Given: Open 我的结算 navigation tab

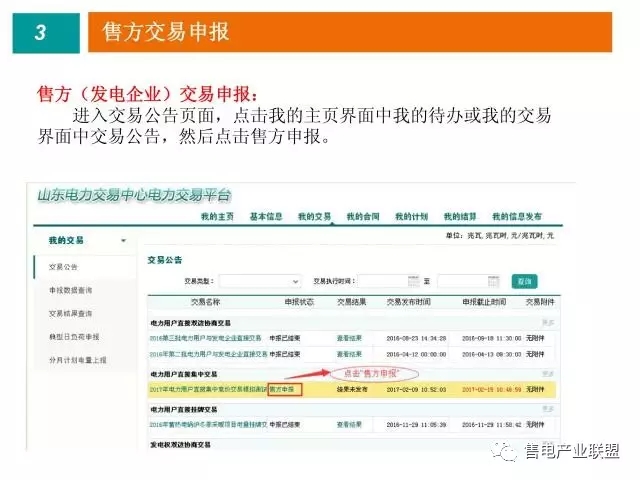Looking at the screenshot, I should point(460,216).
